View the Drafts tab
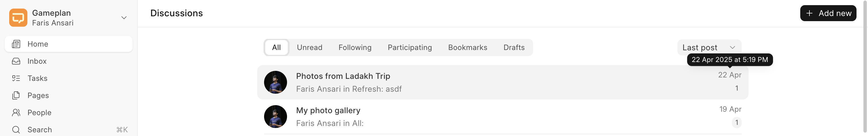The width and height of the screenshot is (868, 136). coord(514,48)
